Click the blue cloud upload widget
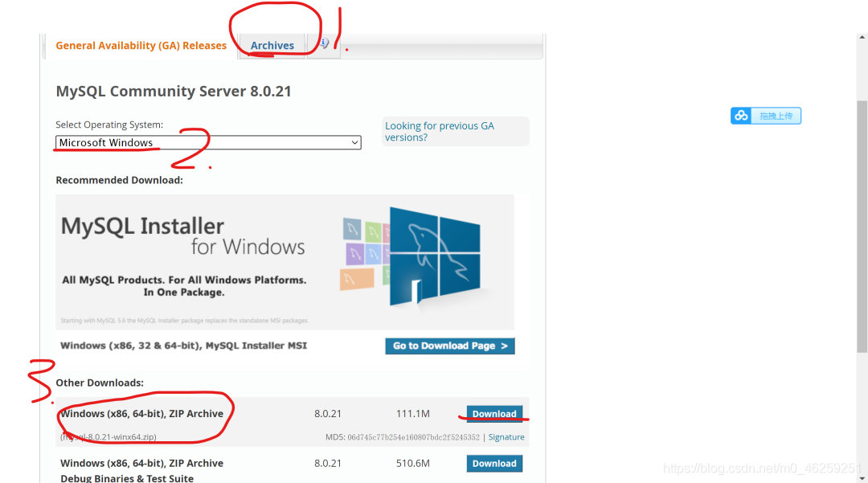 766,116
